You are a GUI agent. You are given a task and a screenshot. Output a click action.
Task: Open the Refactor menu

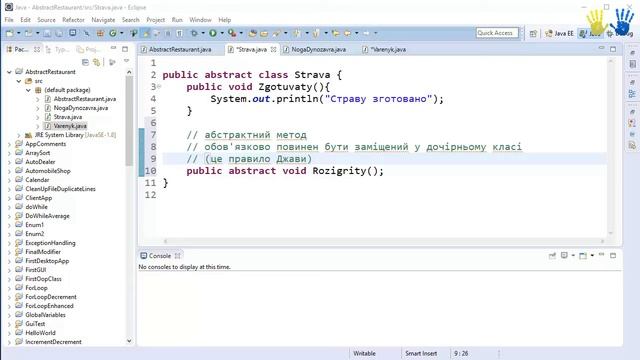[73, 20]
